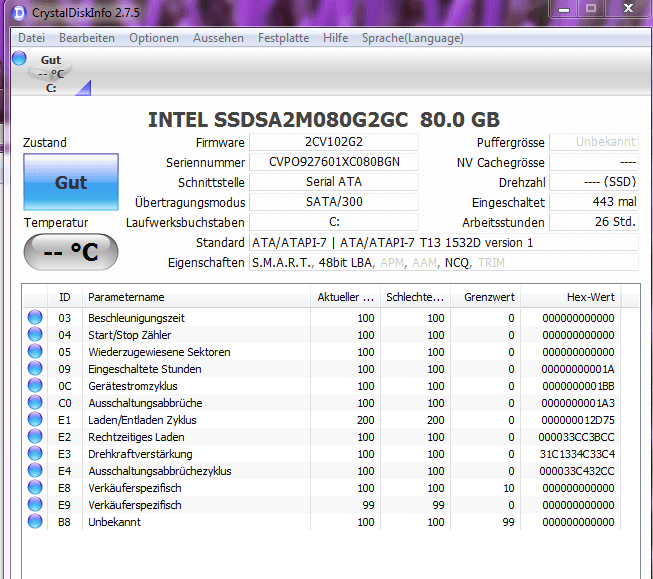Select the Laden/Entladen Zyklus parameter name
The height and width of the screenshot is (579, 653).
pyautogui.click(x=142, y=420)
